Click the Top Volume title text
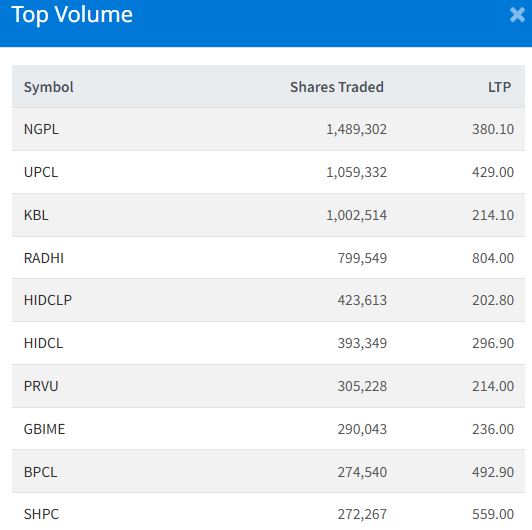The image size is (532, 530). coord(72,15)
